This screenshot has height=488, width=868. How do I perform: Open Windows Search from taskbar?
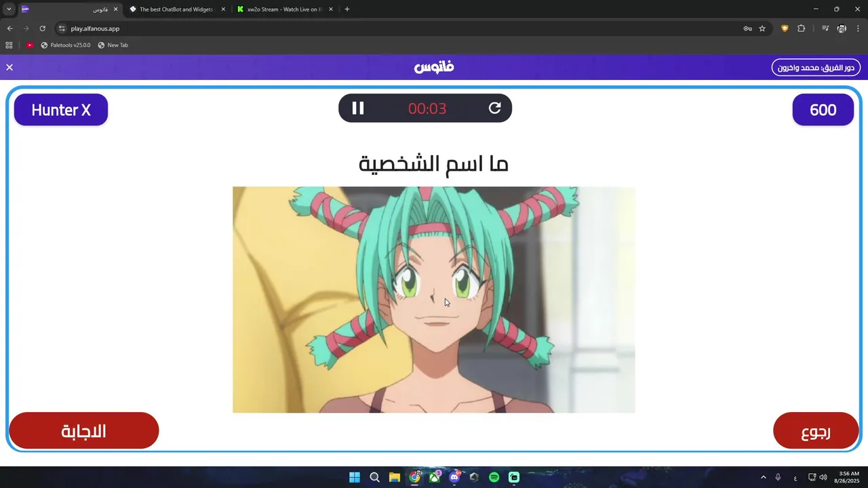[x=374, y=477]
